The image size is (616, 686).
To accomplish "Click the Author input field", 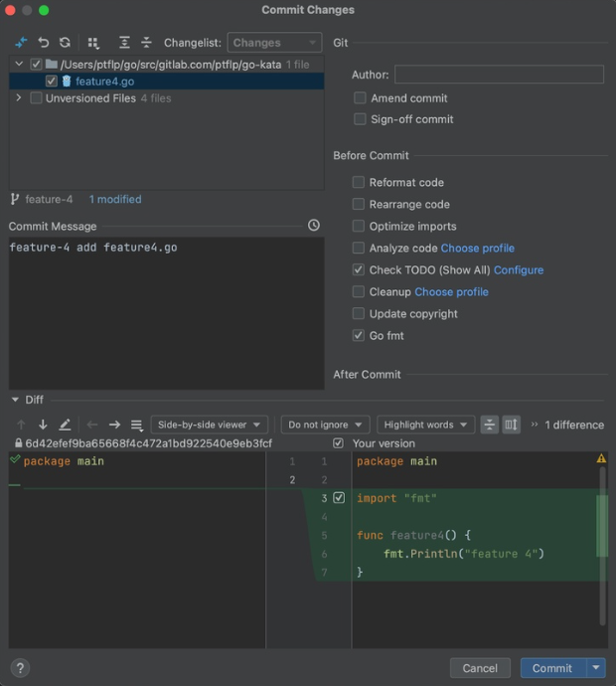I will [x=499, y=75].
